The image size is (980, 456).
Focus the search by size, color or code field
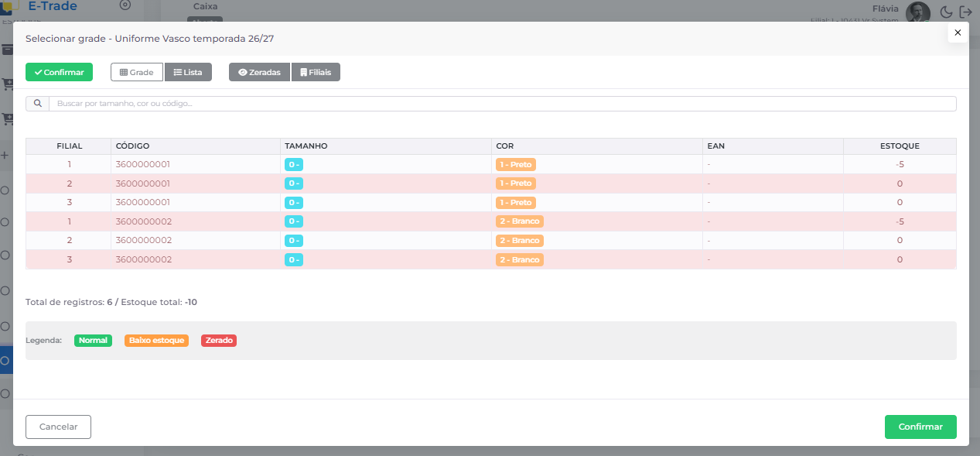click(501, 103)
